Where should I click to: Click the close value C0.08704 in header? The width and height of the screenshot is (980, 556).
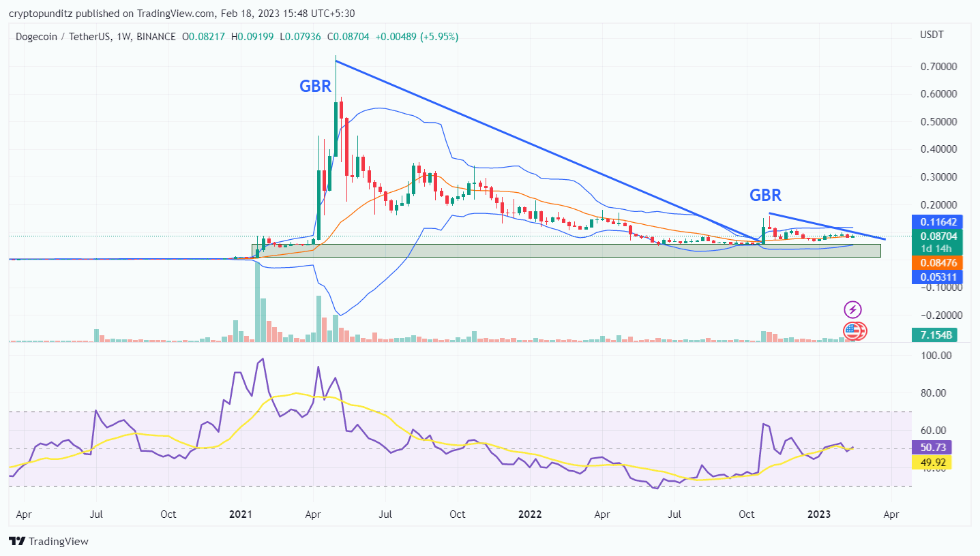[349, 37]
